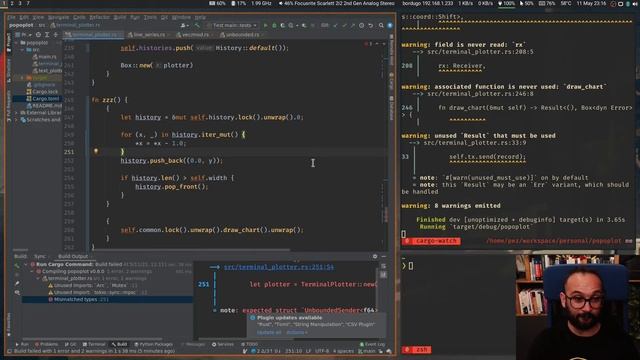640x360 pixels.
Task: Open Python Packages tool window
Action: point(153,344)
